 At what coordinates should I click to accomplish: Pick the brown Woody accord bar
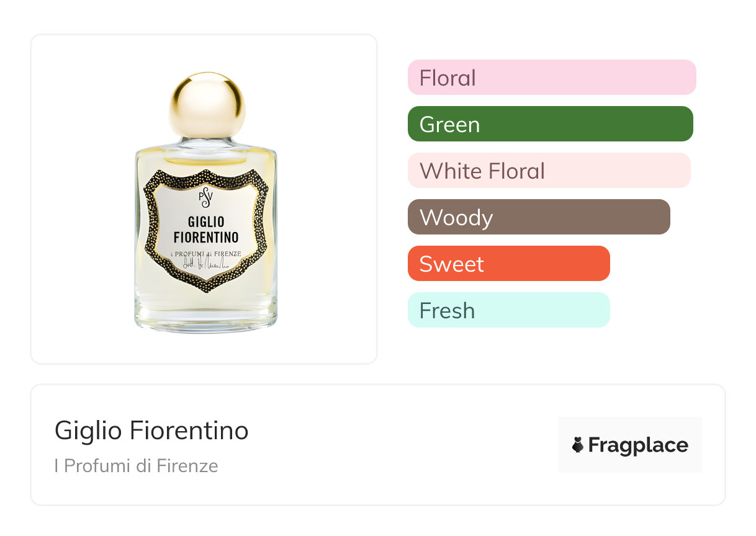pyautogui.click(x=539, y=217)
